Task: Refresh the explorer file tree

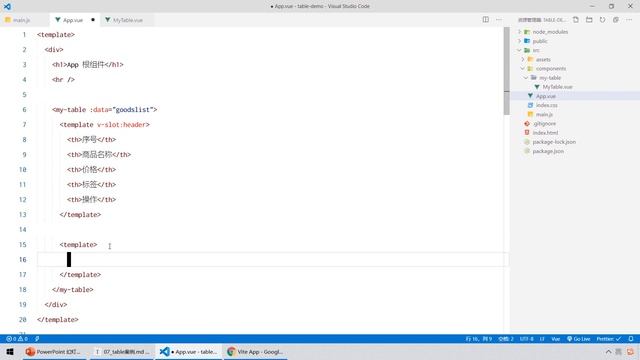Action: 602,20
